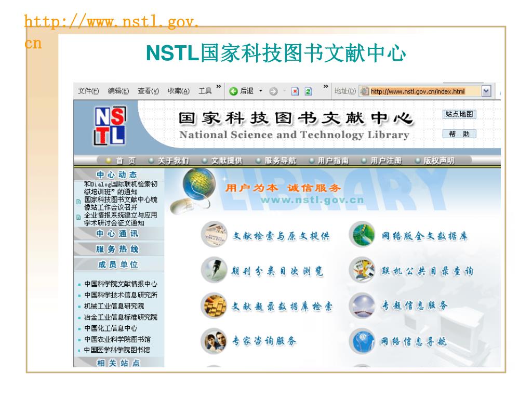Open the 期刊分类目次浏览 link
The image size is (532, 399).
click(277, 271)
